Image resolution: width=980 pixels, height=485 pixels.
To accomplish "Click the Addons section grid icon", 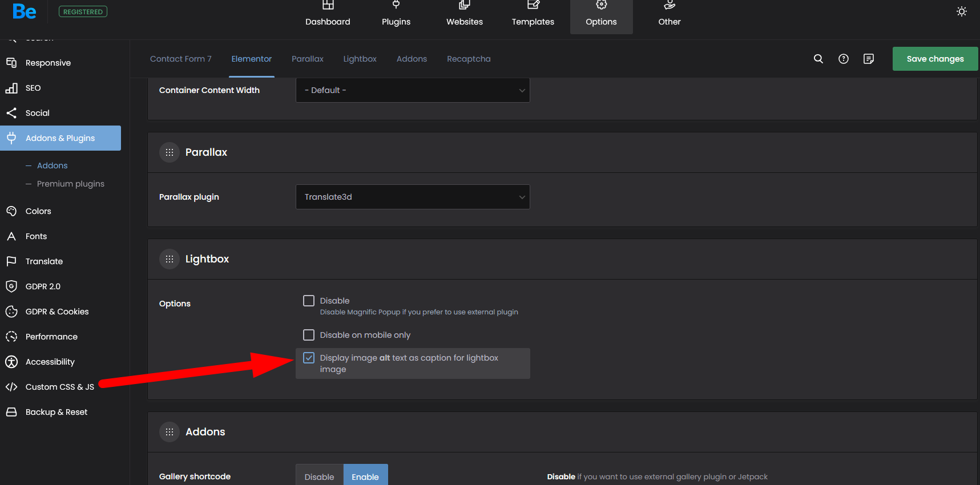I will [x=170, y=432].
